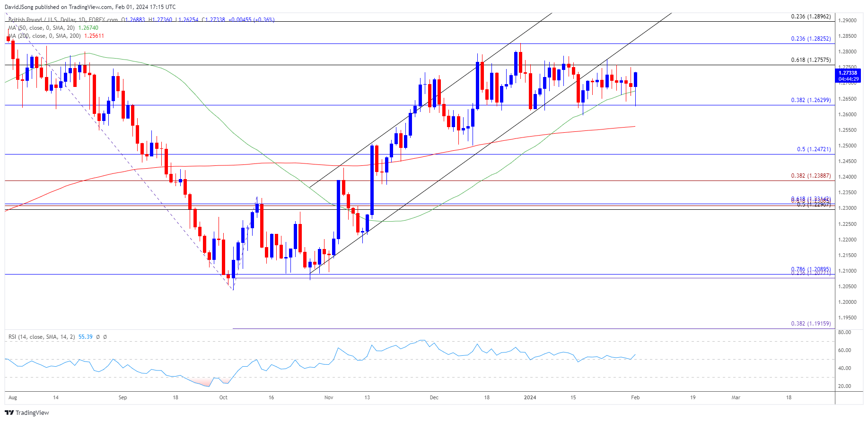Click the Nov date axis label
The width and height of the screenshot is (868, 421).
point(329,397)
